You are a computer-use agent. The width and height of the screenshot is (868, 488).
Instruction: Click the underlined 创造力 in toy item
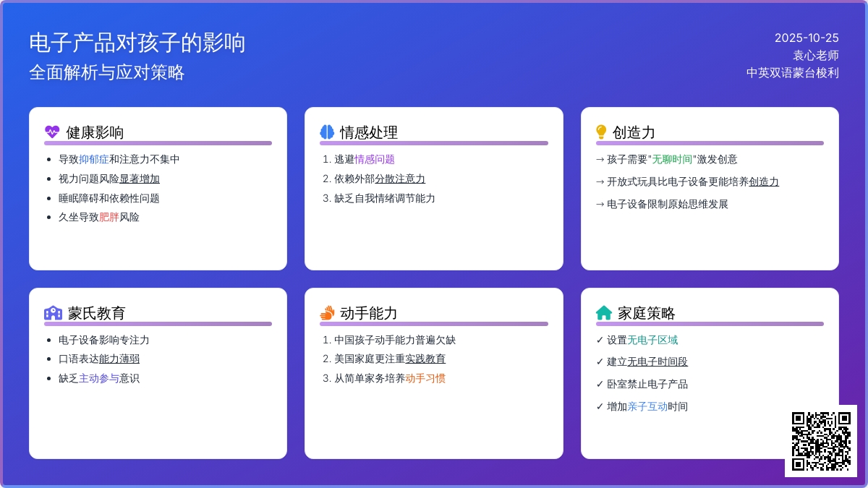[764, 181]
